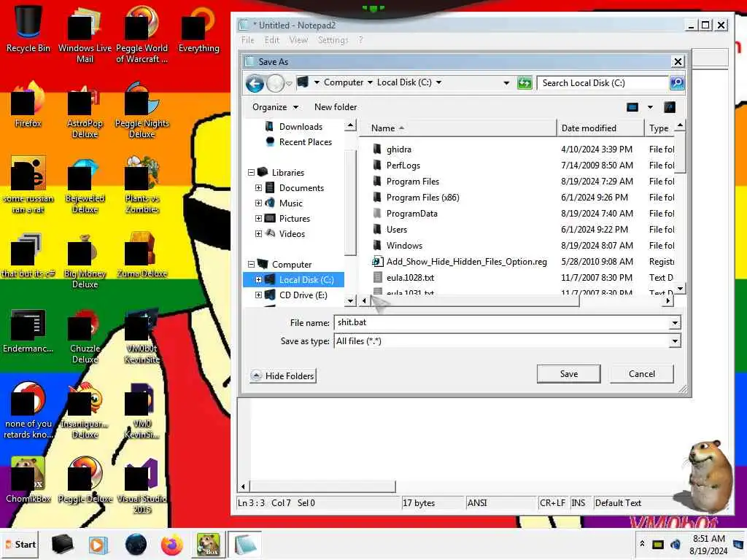
Task: Sort by the Date modified column header
Action: point(600,128)
